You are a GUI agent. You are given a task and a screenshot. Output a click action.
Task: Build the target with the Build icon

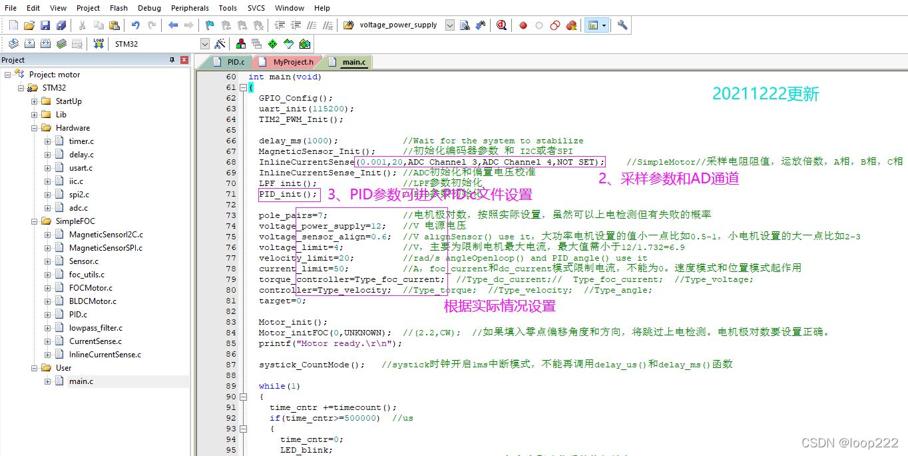(x=30, y=44)
